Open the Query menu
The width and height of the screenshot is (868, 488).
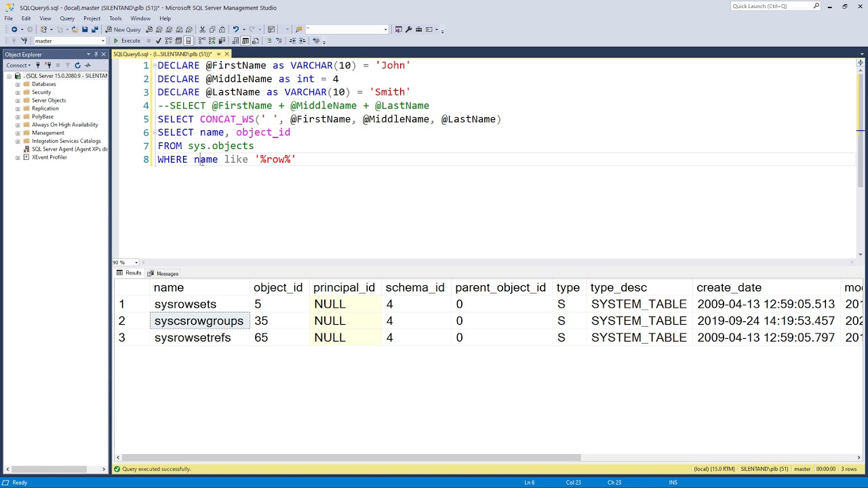pyautogui.click(x=67, y=18)
